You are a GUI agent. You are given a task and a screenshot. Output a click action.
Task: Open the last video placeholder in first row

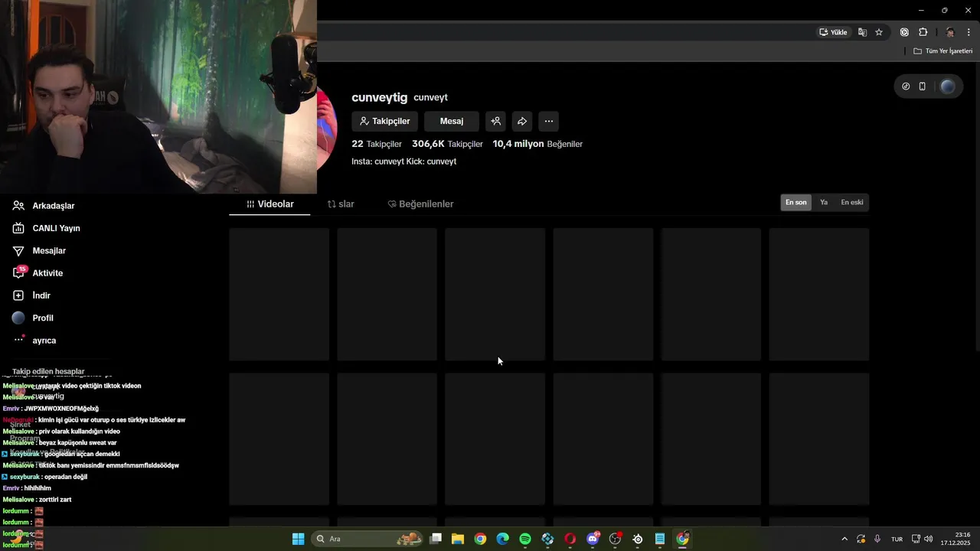(819, 294)
